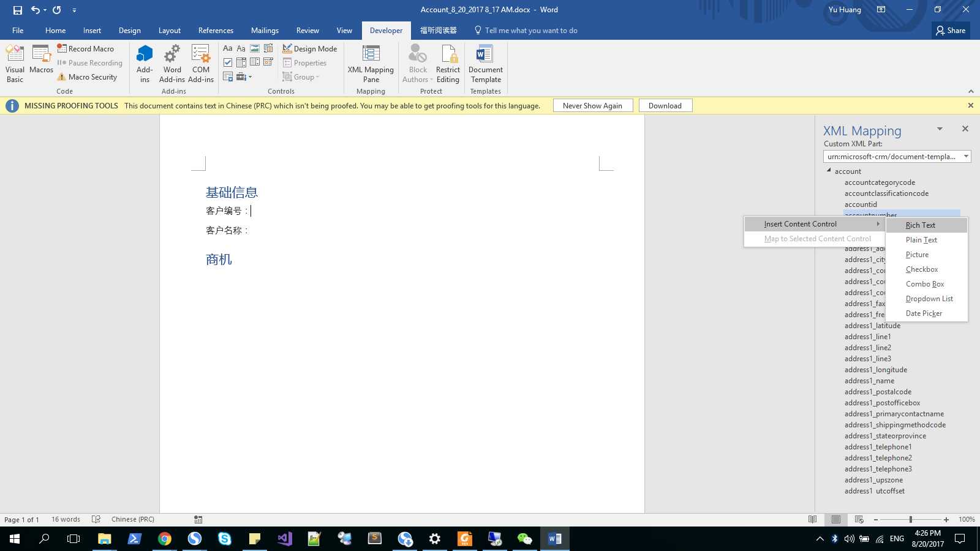Select accountcategorycode in XML tree

(880, 182)
